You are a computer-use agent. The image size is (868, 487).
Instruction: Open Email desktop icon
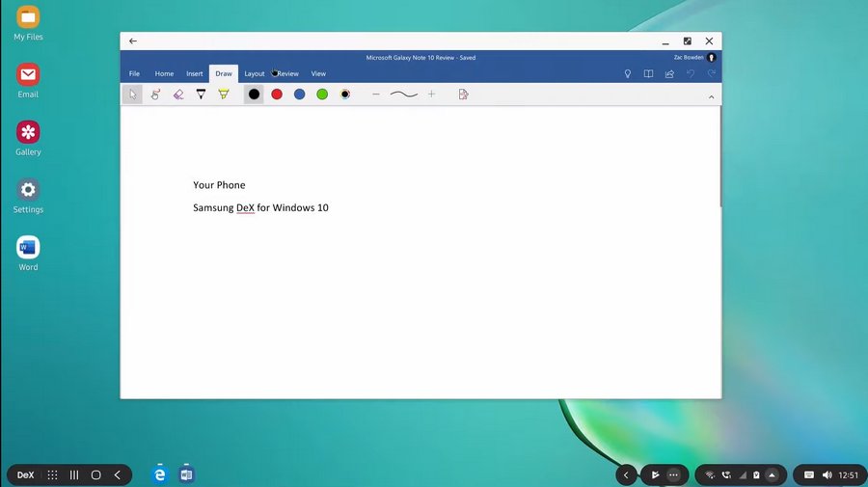pos(28,81)
